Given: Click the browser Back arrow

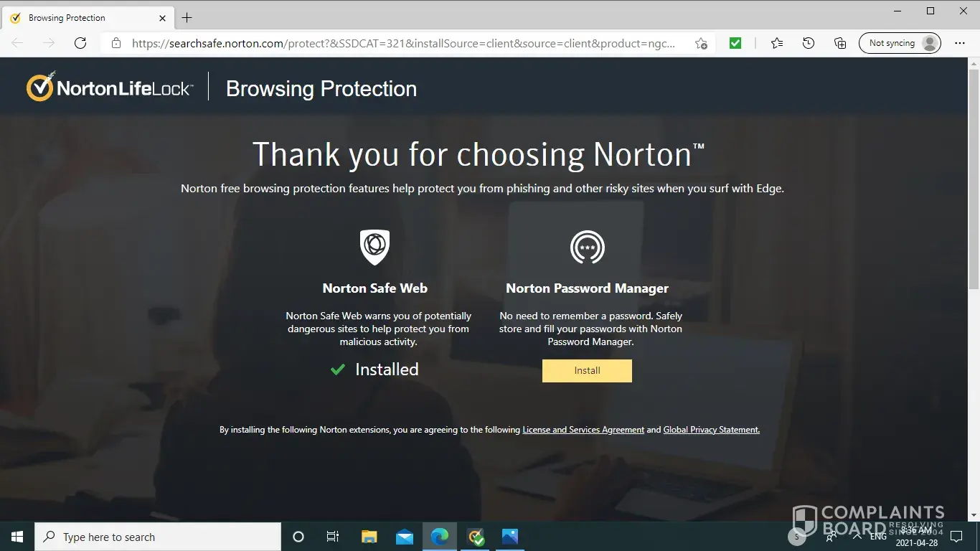Looking at the screenshot, I should (x=17, y=43).
